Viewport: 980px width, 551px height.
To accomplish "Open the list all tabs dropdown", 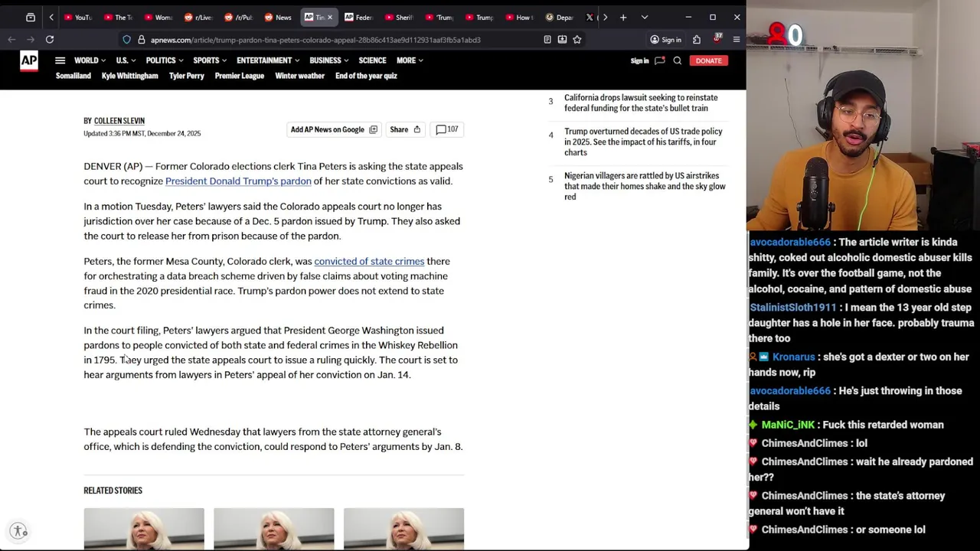I will (x=645, y=17).
